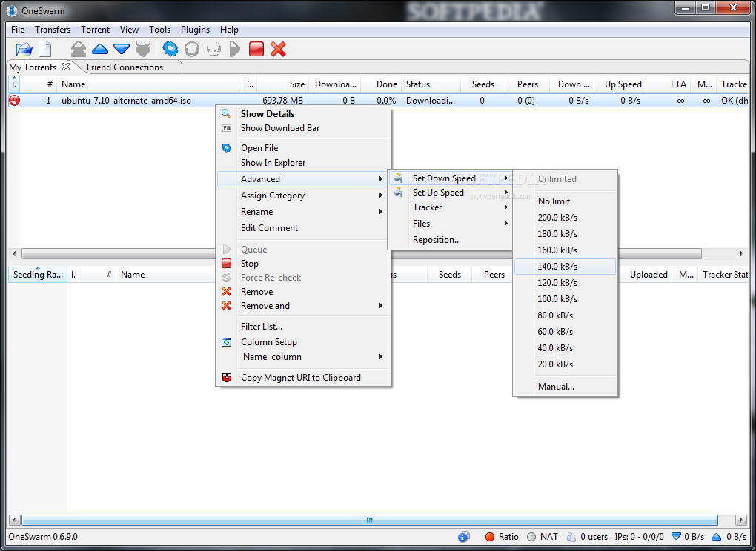Viewport: 756px width, 551px height.
Task: Click the red square icon beside Stop
Action: 226,264
